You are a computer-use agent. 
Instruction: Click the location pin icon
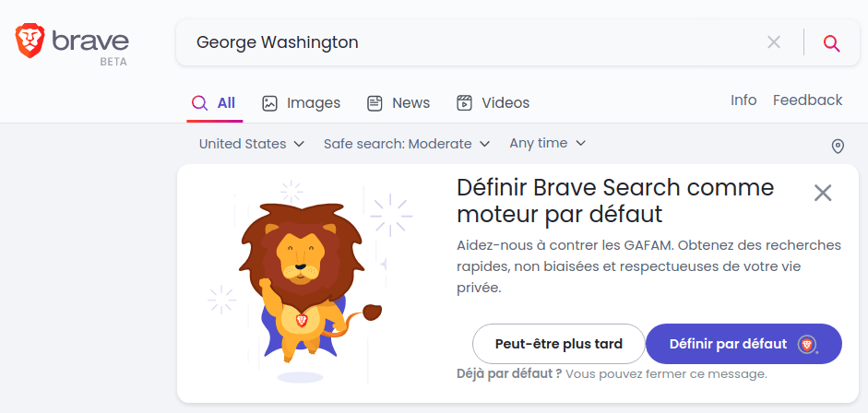838,147
